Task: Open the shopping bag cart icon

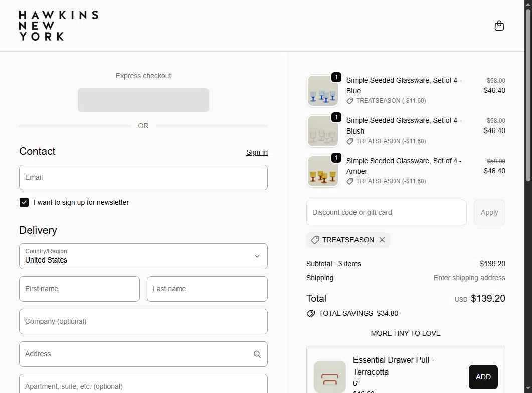Action: pyautogui.click(x=499, y=26)
